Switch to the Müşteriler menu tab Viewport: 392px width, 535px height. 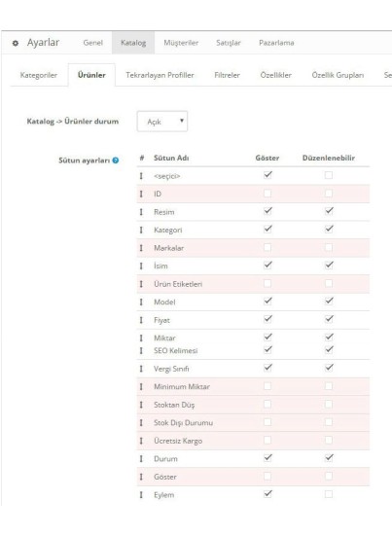click(x=181, y=43)
